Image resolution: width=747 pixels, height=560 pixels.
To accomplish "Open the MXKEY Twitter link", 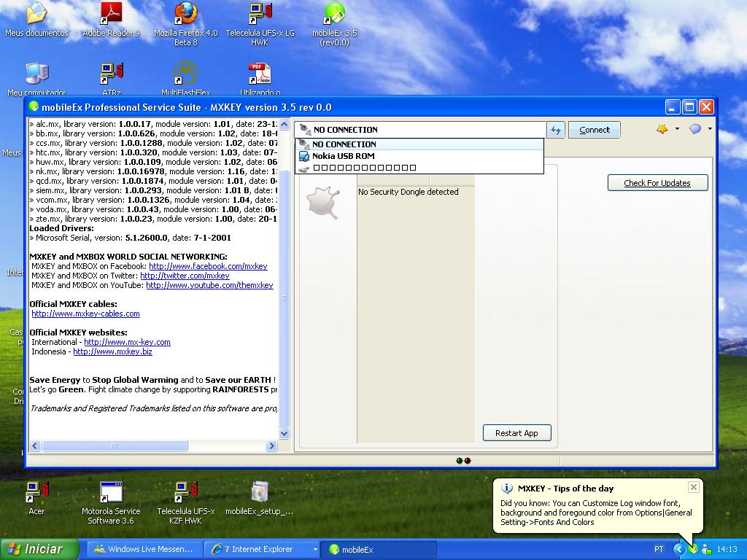I will tap(185, 276).
